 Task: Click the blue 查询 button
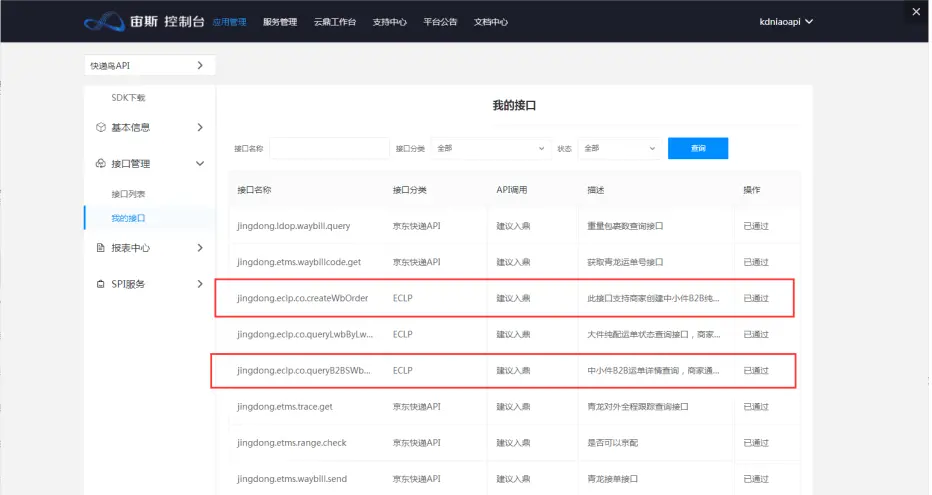tap(698, 149)
